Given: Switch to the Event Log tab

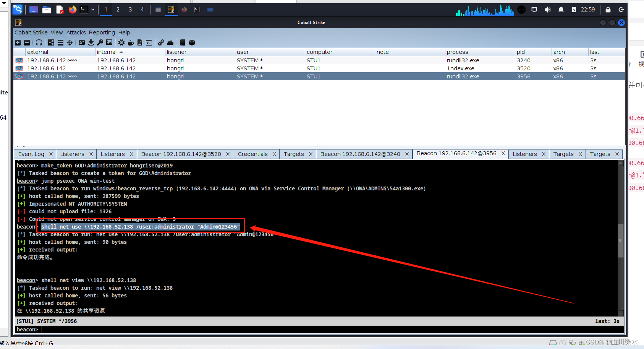Looking at the screenshot, I should 31,154.
